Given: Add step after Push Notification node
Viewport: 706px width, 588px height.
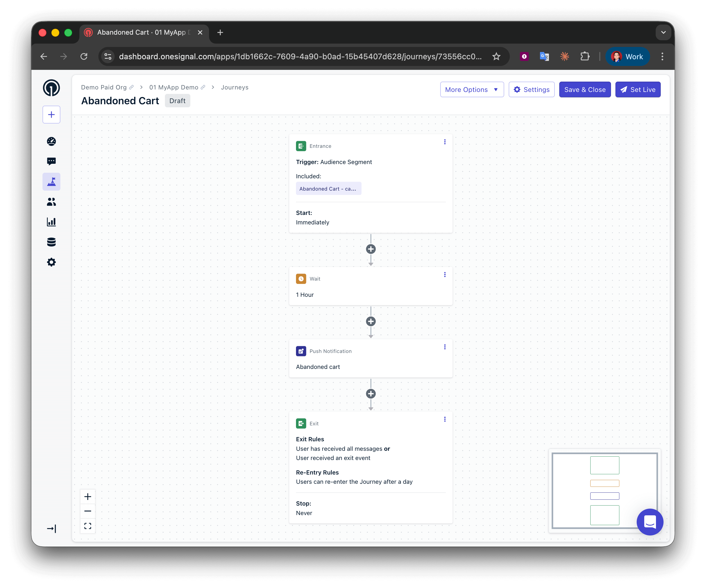Looking at the screenshot, I should pos(371,394).
